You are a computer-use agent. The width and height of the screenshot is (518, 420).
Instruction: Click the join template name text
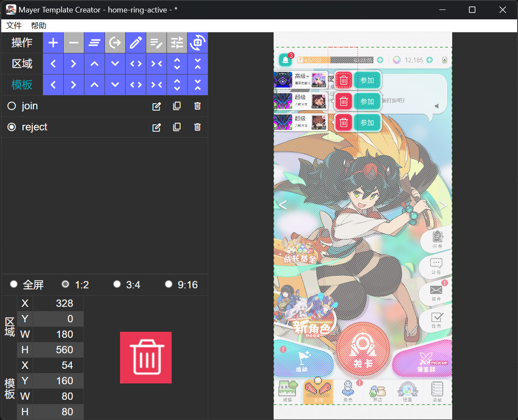point(30,106)
